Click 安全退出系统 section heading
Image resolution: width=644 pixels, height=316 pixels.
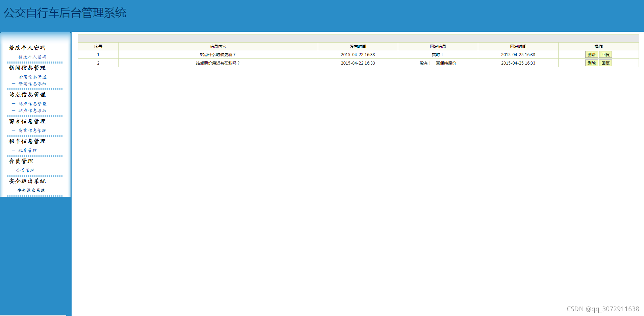(x=27, y=181)
